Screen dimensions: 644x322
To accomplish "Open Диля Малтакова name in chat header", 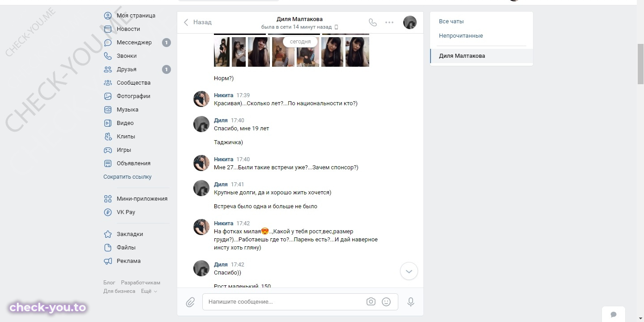I will point(299,19).
